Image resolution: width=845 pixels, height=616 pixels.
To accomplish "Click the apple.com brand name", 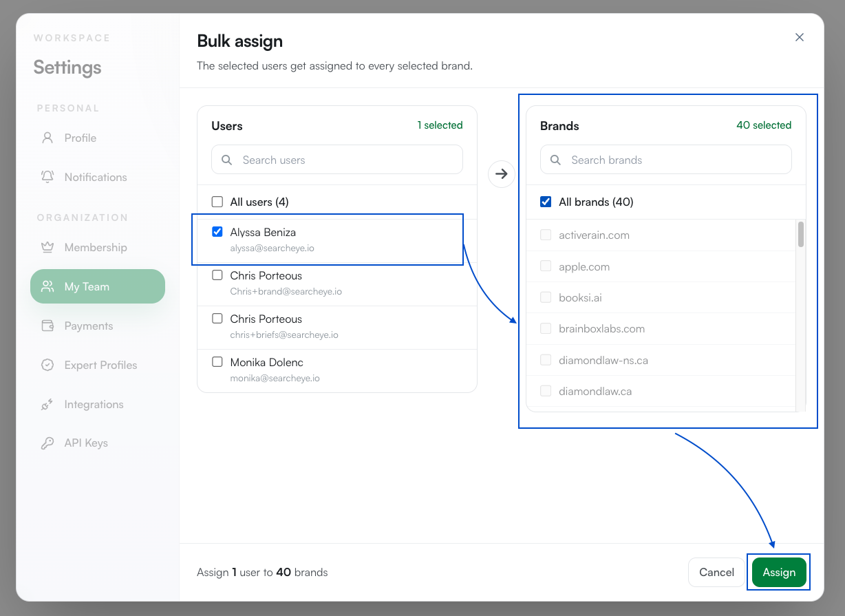I will click(x=584, y=266).
